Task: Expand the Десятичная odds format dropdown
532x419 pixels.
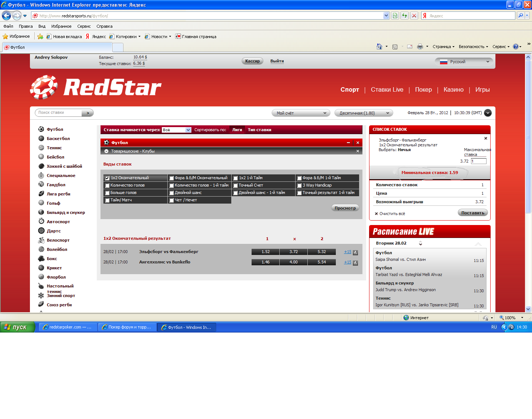Action: [364, 113]
